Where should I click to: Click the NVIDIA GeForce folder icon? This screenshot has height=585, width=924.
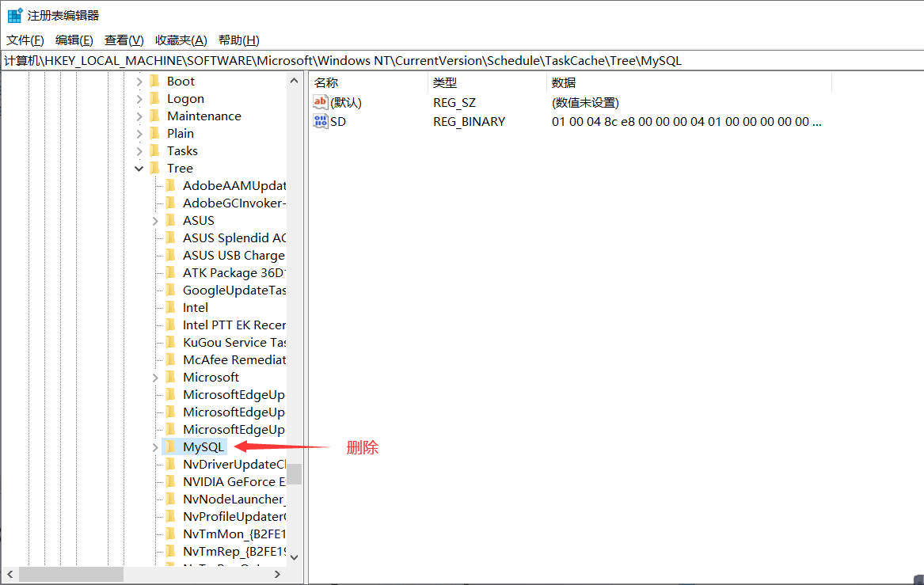click(x=171, y=481)
